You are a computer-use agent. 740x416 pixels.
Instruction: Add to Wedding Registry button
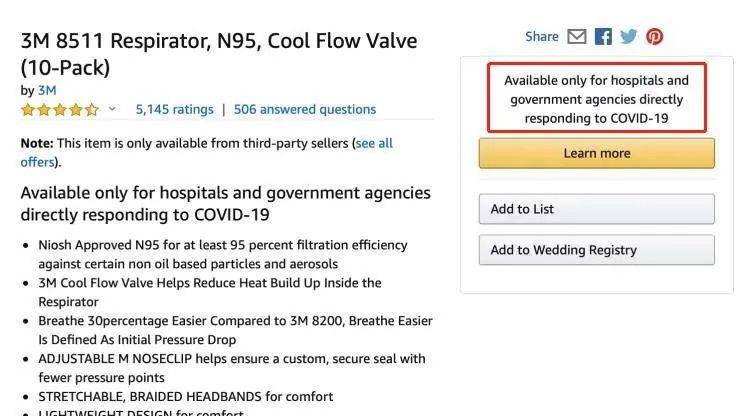597,250
